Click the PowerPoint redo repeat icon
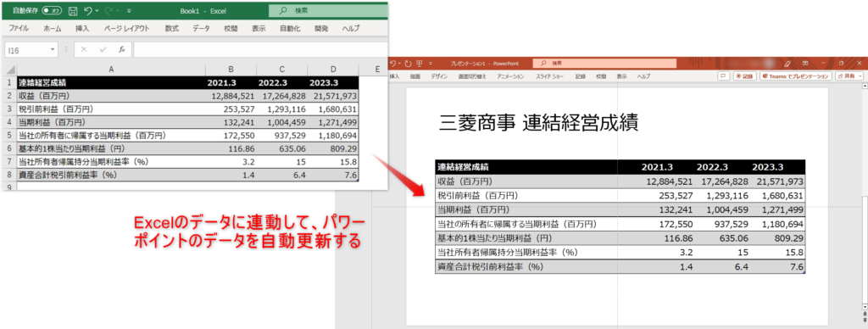868x329 pixels. 408,63
